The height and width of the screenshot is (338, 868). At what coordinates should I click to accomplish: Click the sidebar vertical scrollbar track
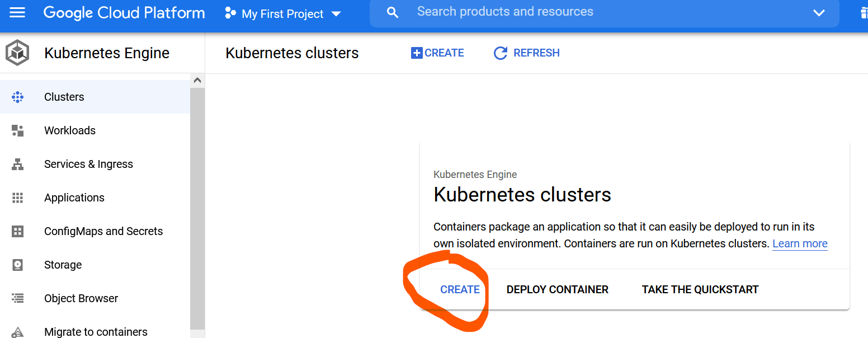(x=197, y=208)
